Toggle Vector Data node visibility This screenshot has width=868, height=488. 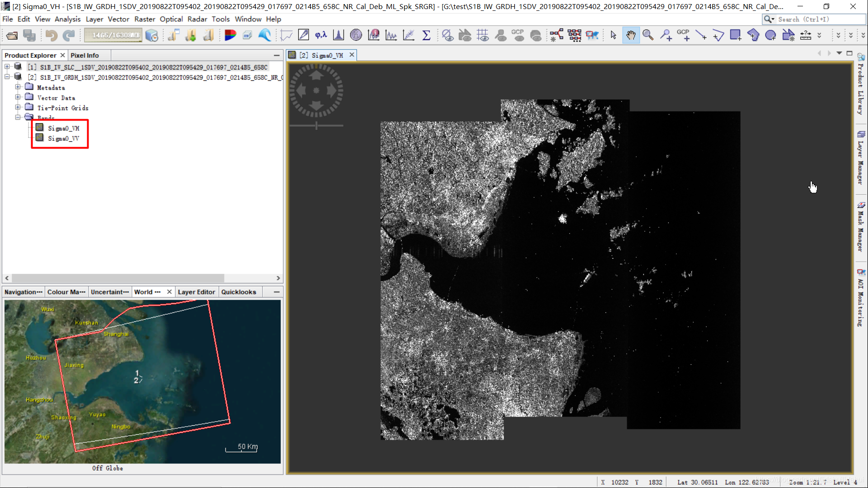point(18,97)
